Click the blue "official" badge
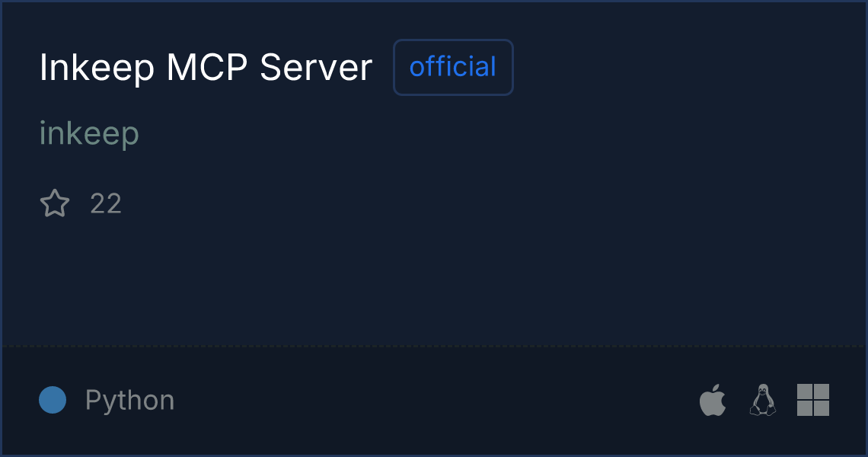Screen dimensions: 868x457 tap(453, 67)
